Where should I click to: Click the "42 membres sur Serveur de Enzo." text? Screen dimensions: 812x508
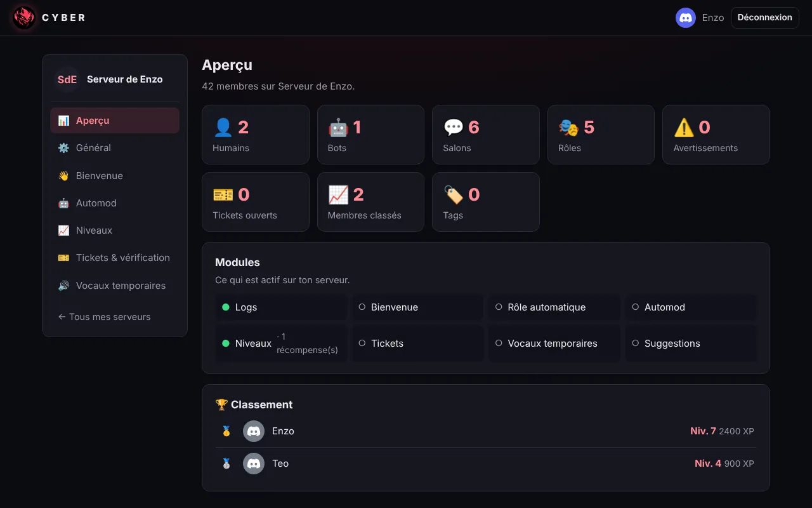coord(278,86)
